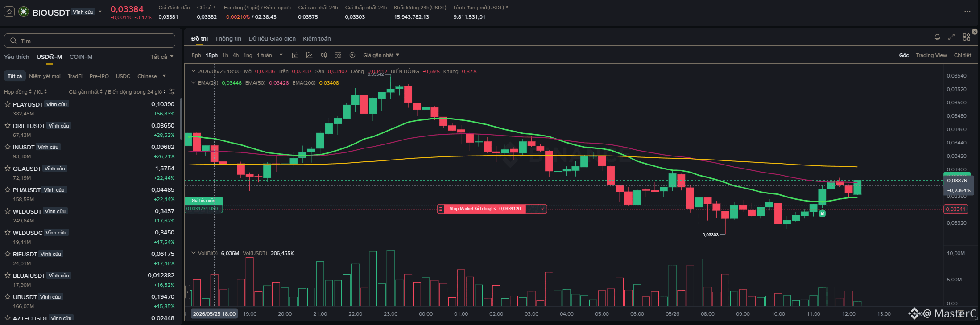Select the 15ph timeframe

[211, 55]
